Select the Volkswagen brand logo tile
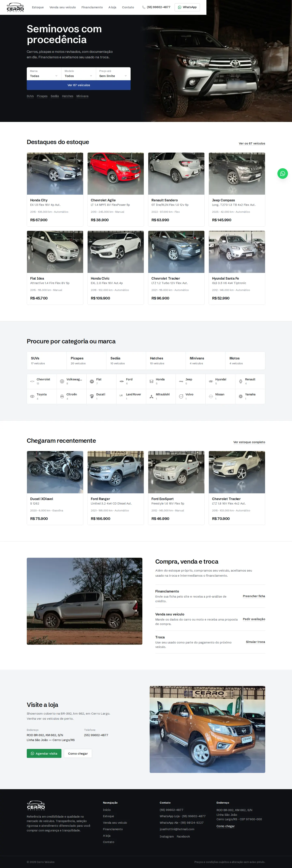This screenshot has height=868, width=292. coord(71,381)
